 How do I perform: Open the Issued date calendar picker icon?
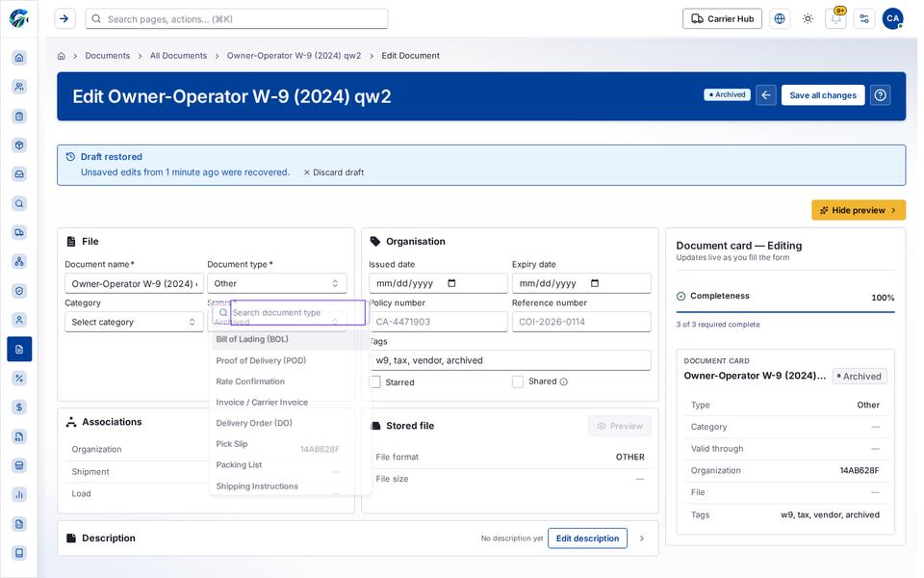click(x=452, y=283)
